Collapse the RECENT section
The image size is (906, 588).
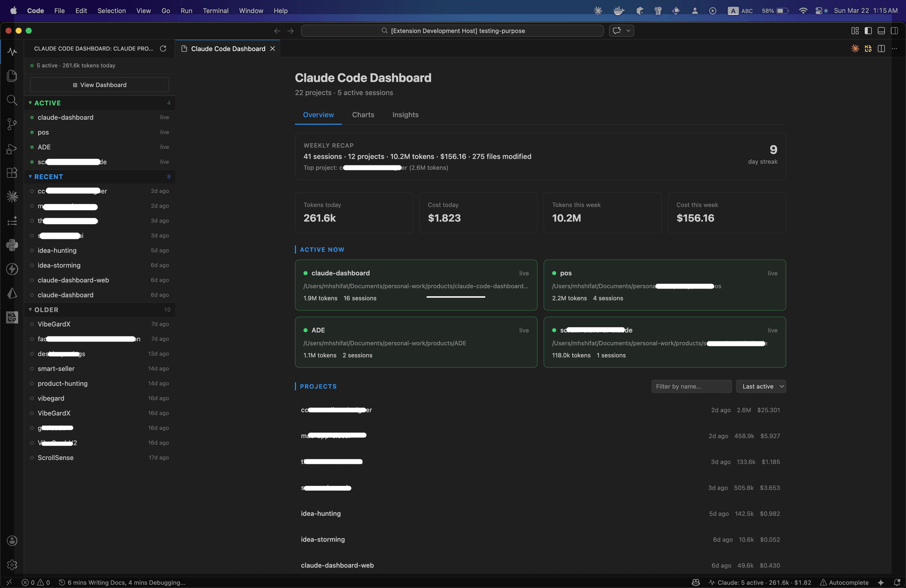100,177
